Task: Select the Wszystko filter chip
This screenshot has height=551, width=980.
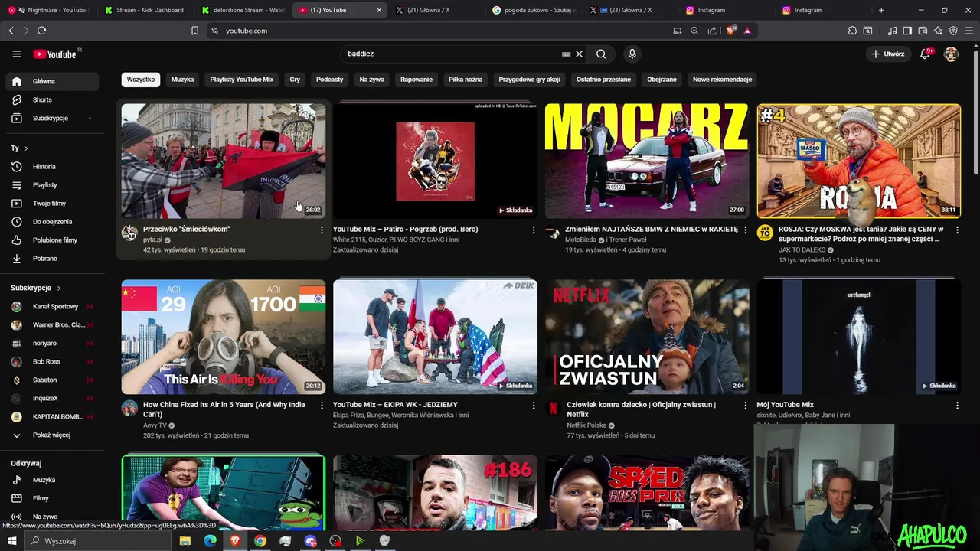Action: pos(141,79)
